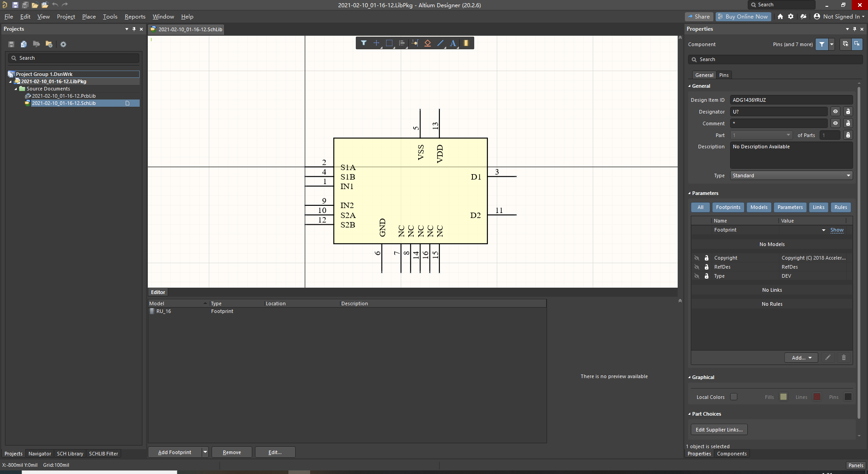868x474 pixels.
Task: Open the Align objects tool
Action: pos(402,43)
